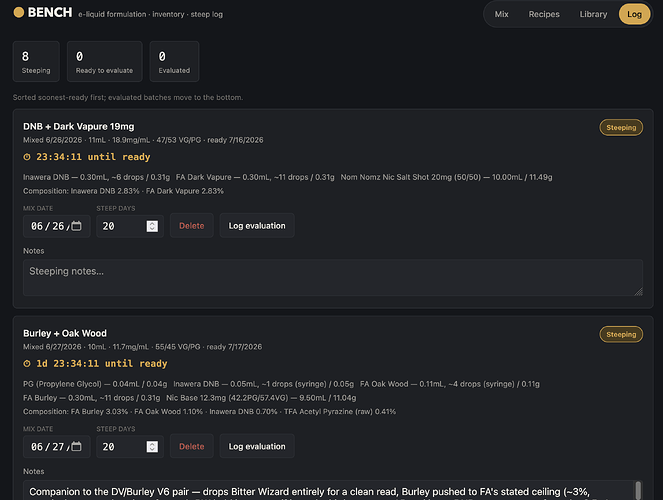Click the Steeping notes text area
663x500 pixels.
(x=333, y=278)
